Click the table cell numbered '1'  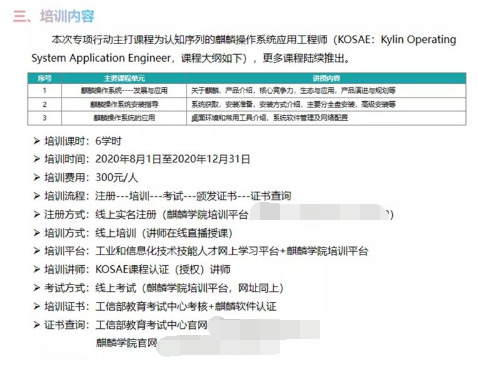pos(44,90)
